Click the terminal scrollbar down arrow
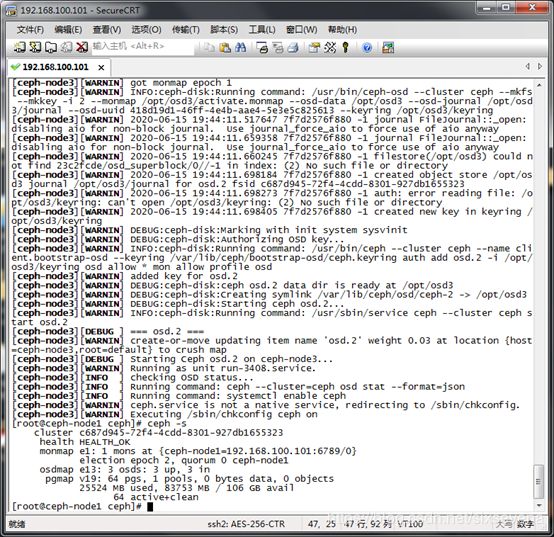 click(x=539, y=506)
